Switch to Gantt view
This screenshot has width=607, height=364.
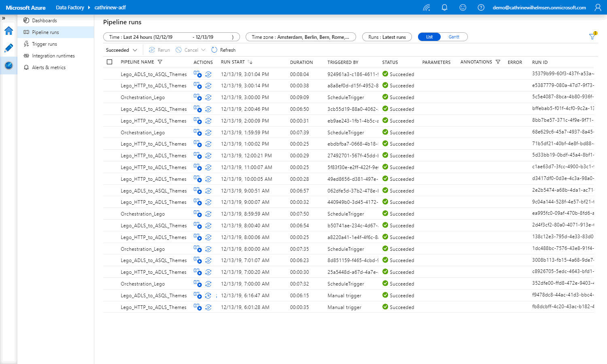pos(454,37)
